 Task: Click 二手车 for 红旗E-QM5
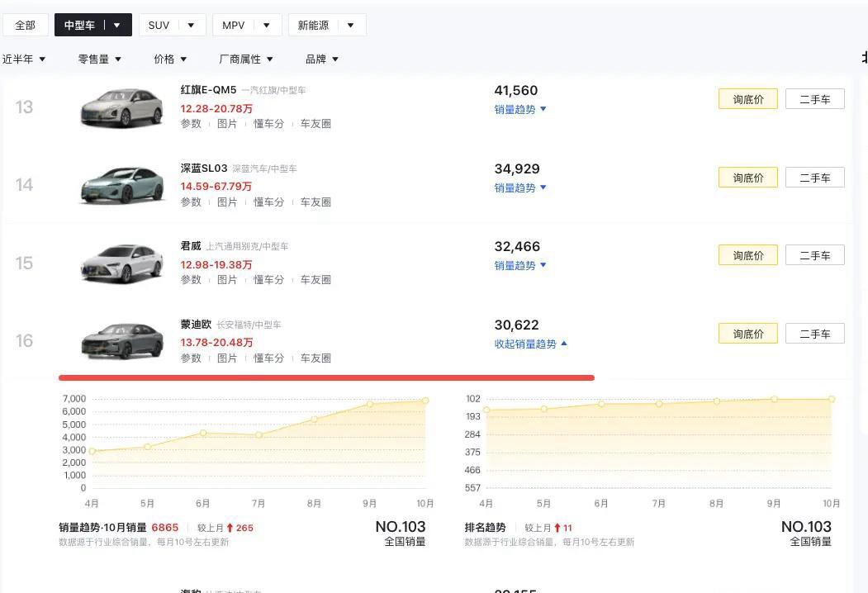click(815, 99)
